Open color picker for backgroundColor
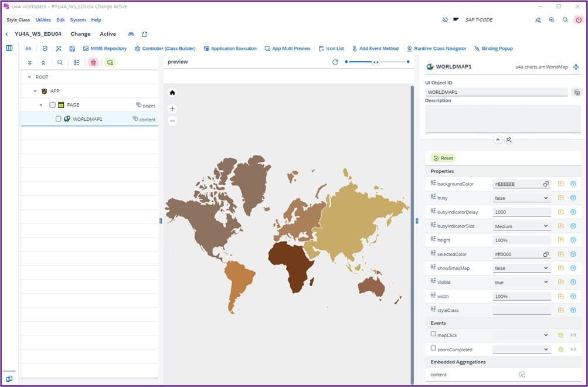588x387 pixels. pyautogui.click(x=546, y=184)
